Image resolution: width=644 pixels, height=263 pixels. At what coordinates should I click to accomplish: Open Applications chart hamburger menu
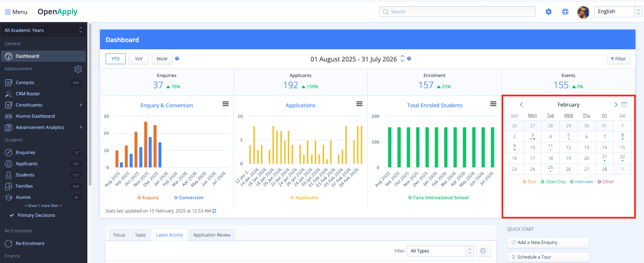359,104
